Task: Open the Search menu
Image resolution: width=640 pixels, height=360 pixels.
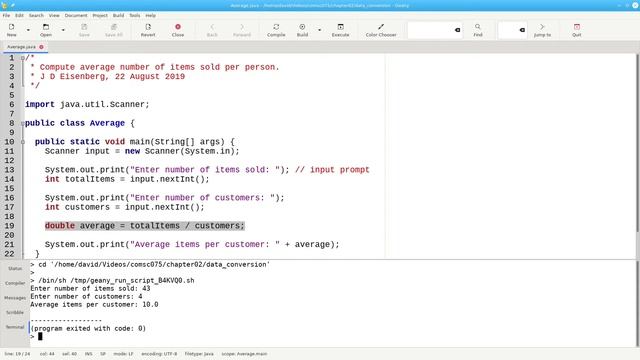Action: [x=36, y=16]
